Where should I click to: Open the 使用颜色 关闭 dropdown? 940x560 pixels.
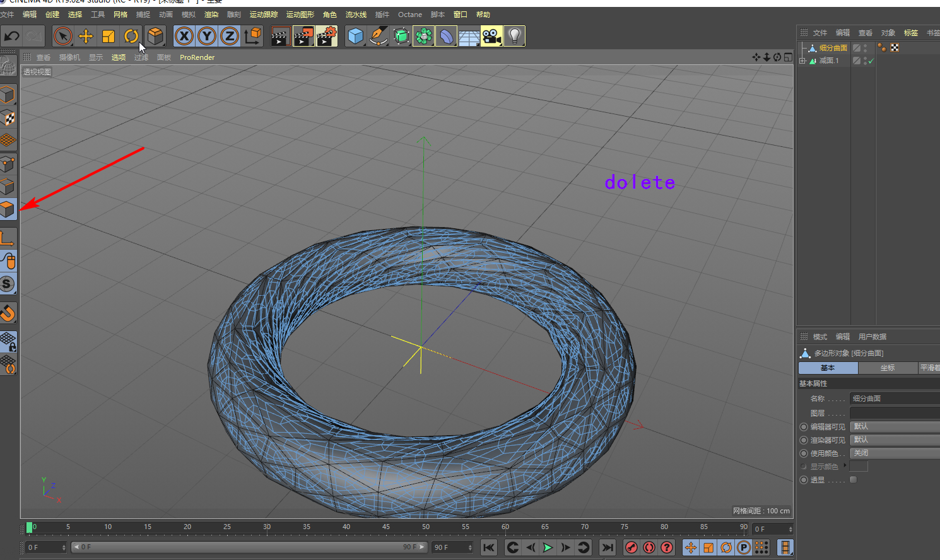(895, 453)
